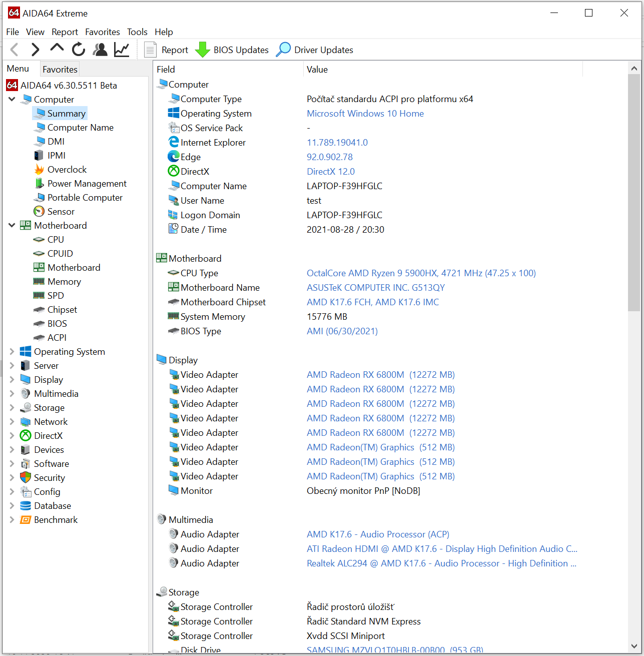Click the Storage drive icon in left tree

coord(26,408)
